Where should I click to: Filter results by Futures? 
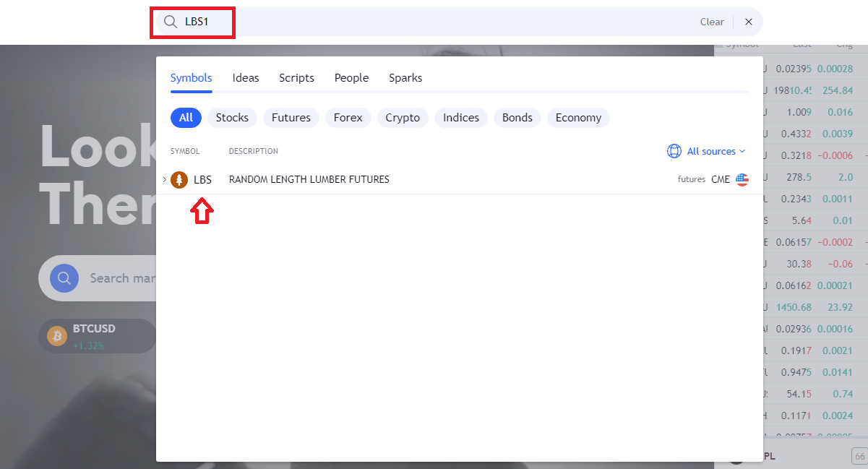(x=291, y=118)
